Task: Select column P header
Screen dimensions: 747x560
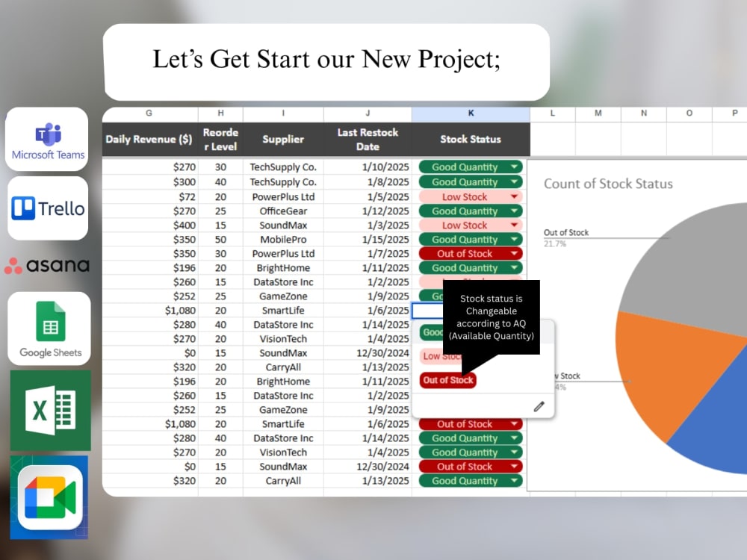Action: click(x=730, y=113)
